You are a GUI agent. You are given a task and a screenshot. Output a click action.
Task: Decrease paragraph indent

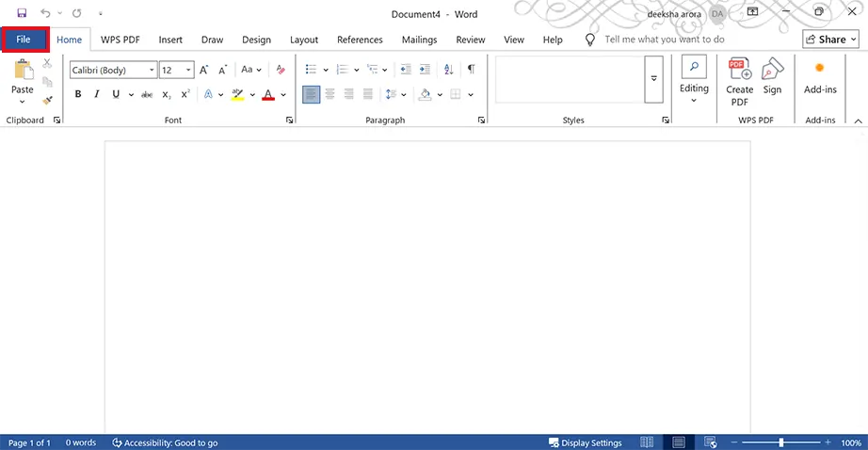tap(406, 69)
